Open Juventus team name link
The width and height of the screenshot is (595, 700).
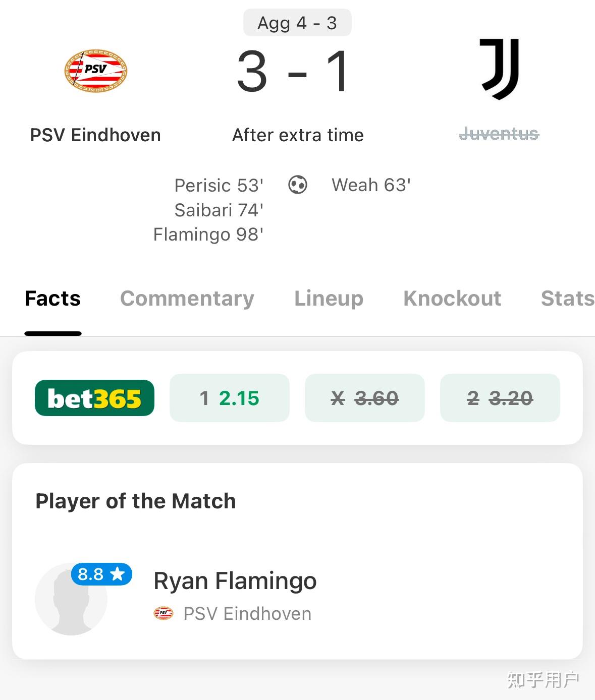click(x=499, y=134)
